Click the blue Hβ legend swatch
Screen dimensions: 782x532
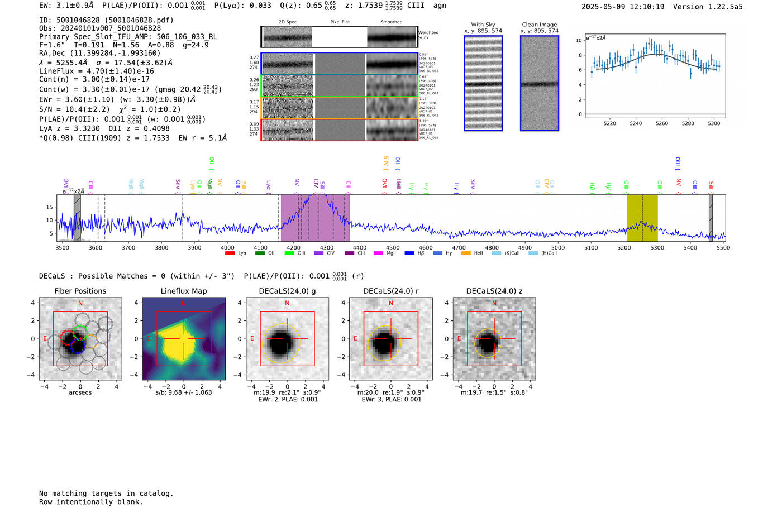pos(409,253)
